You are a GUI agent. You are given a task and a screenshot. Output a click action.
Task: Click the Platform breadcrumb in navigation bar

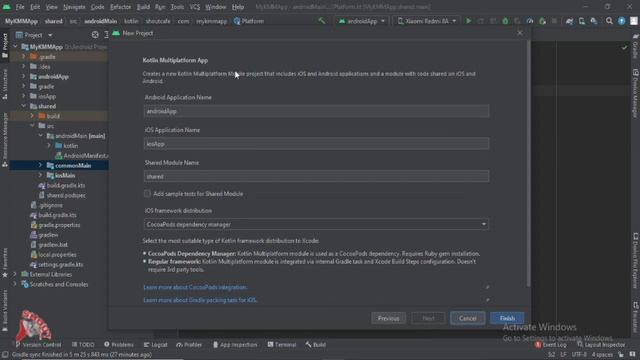[249, 21]
